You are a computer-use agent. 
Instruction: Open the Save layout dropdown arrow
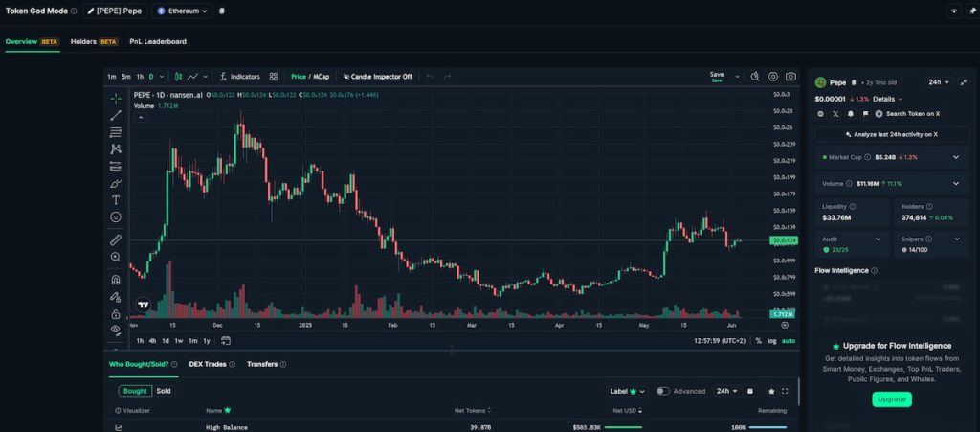coord(737,77)
